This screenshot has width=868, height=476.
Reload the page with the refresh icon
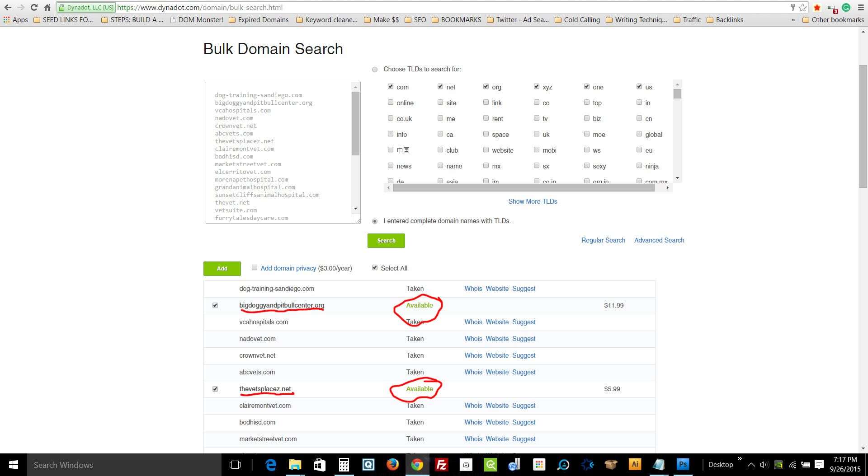click(x=34, y=8)
